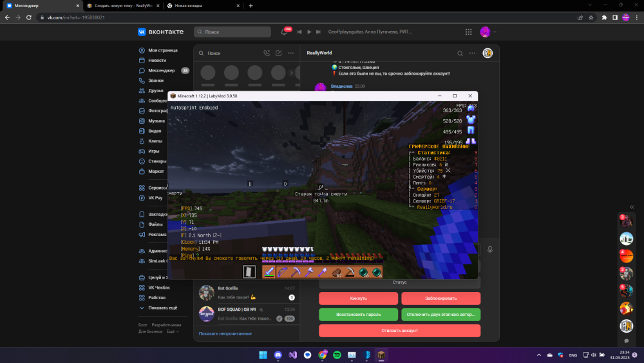Open the VK notifications bell
The image size is (644, 363).
pyautogui.click(x=284, y=32)
